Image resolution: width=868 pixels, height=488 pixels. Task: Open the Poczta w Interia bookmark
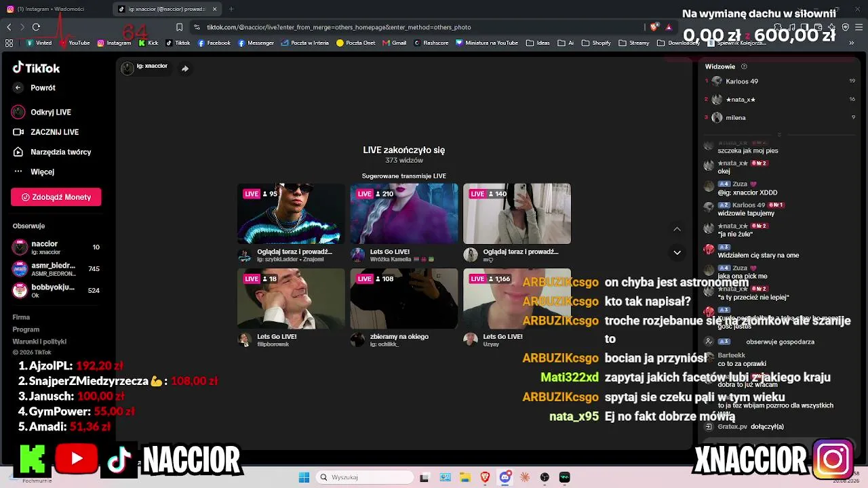tap(305, 43)
